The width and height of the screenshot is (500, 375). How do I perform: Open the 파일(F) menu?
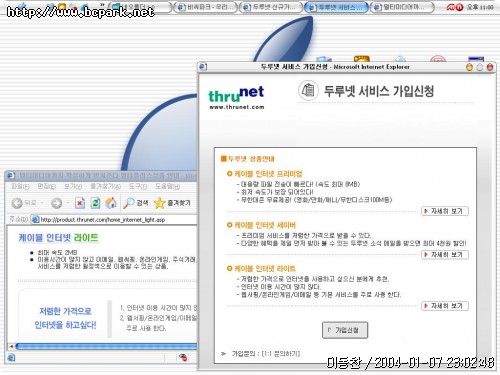[x=21, y=186]
